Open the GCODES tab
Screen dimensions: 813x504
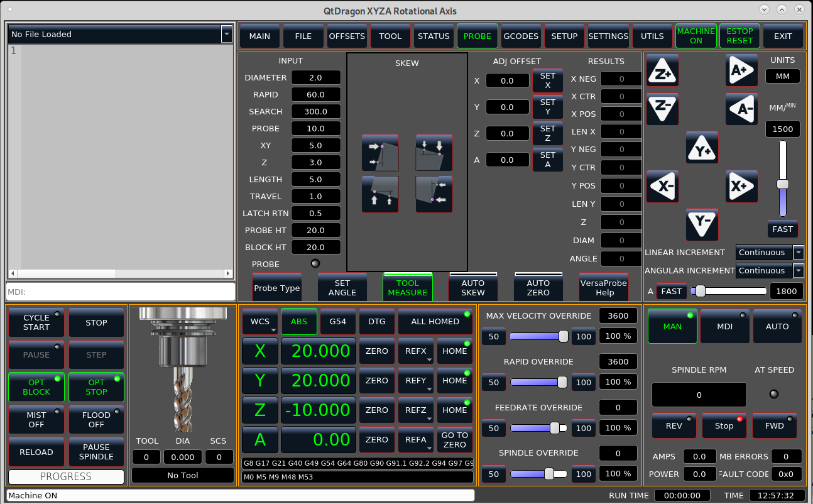521,36
